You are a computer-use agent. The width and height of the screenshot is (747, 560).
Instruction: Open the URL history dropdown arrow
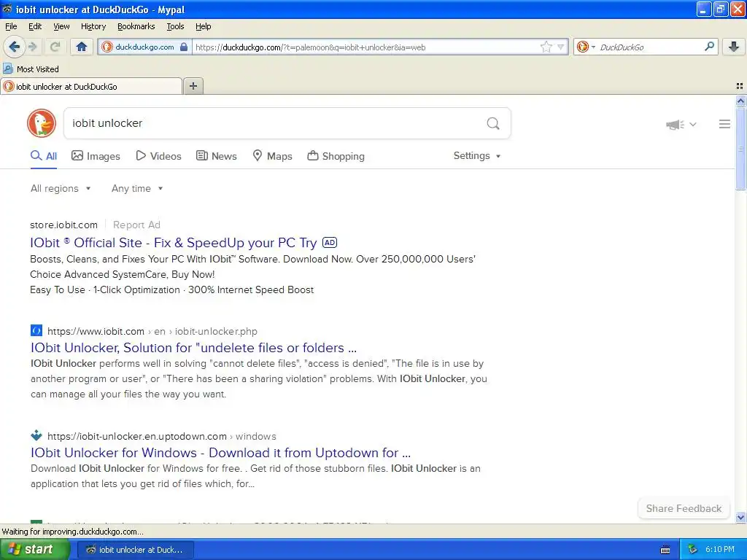coord(561,47)
